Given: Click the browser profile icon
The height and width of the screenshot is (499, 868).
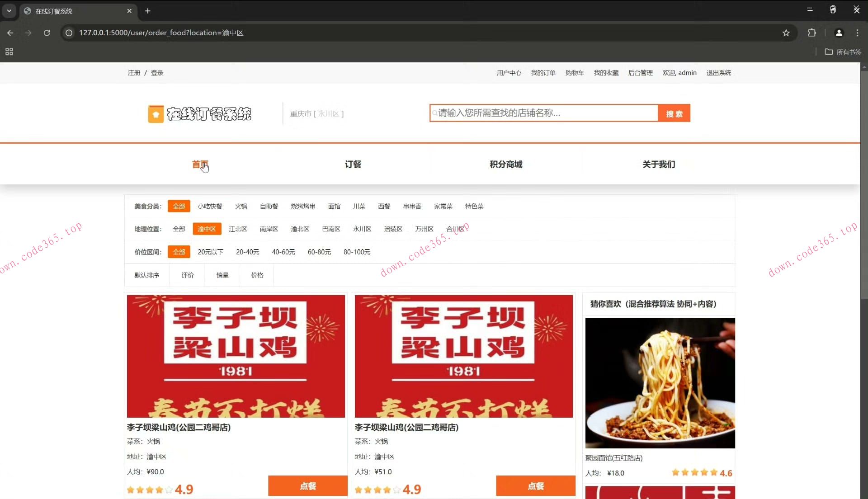Looking at the screenshot, I should (x=839, y=33).
